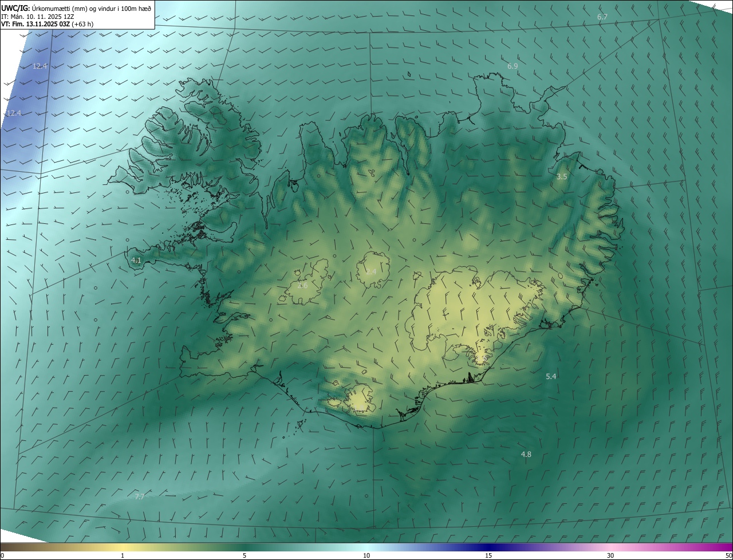Click the 6.7 value label on the map
Image resolution: width=733 pixels, height=560 pixels.
[x=602, y=17]
